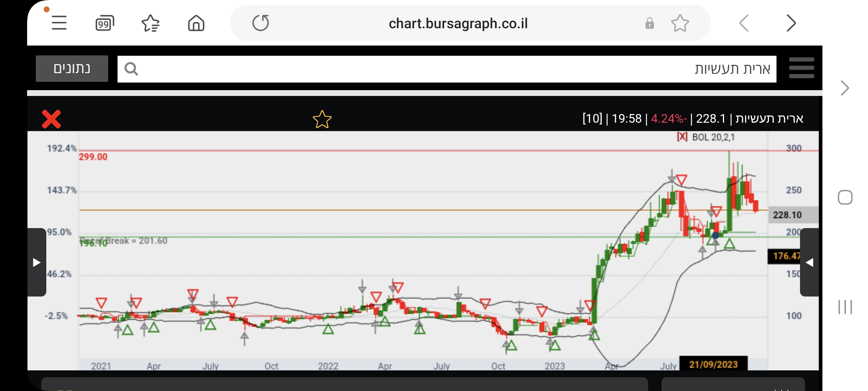Click the 21/09/2023 date marker
The height and width of the screenshot is (391, 868).
coord(713,364)
